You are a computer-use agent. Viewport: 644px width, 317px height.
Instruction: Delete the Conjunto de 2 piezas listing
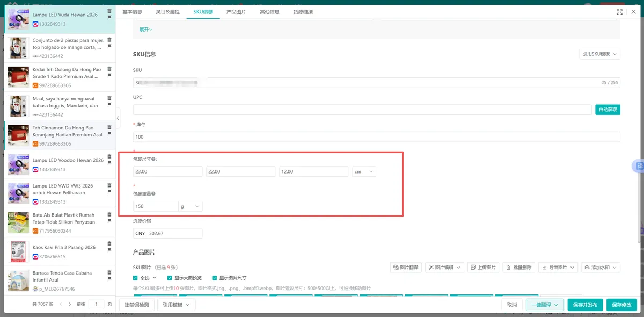pyautogui.click(x=109, y=40)
